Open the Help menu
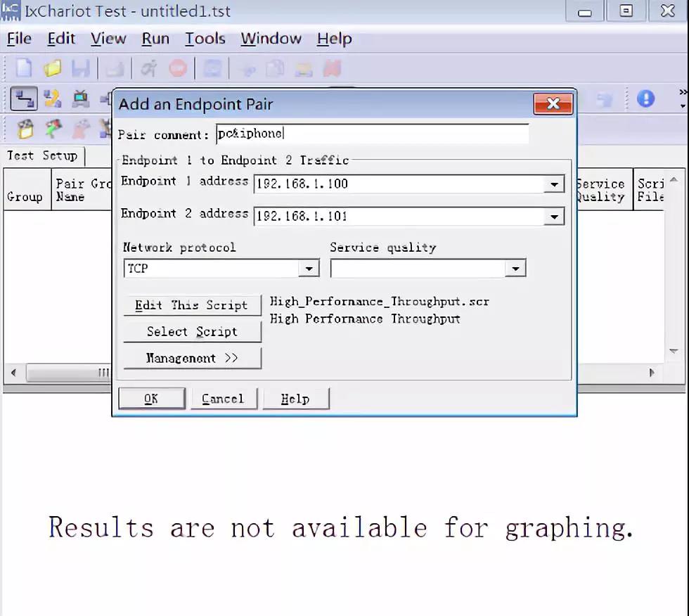This screenshot has width=689, height=616. pyautogui.click(x=335, y=39)
